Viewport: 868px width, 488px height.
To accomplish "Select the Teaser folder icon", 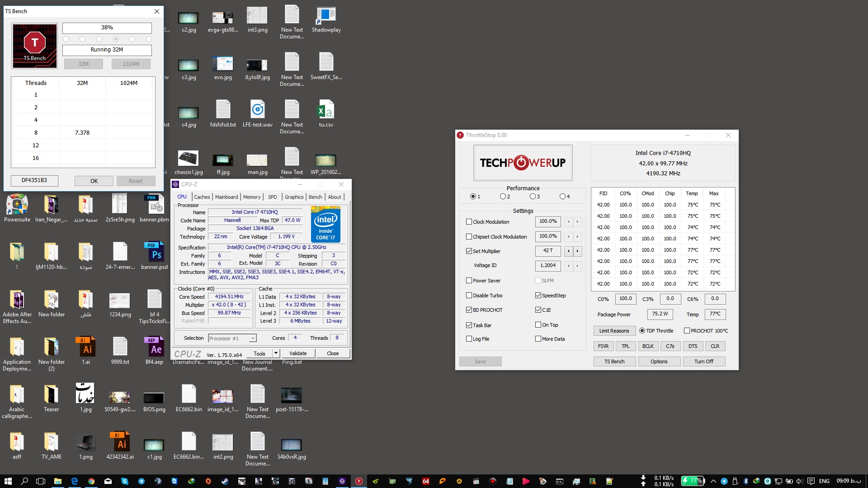I will [x=51, y=398].
